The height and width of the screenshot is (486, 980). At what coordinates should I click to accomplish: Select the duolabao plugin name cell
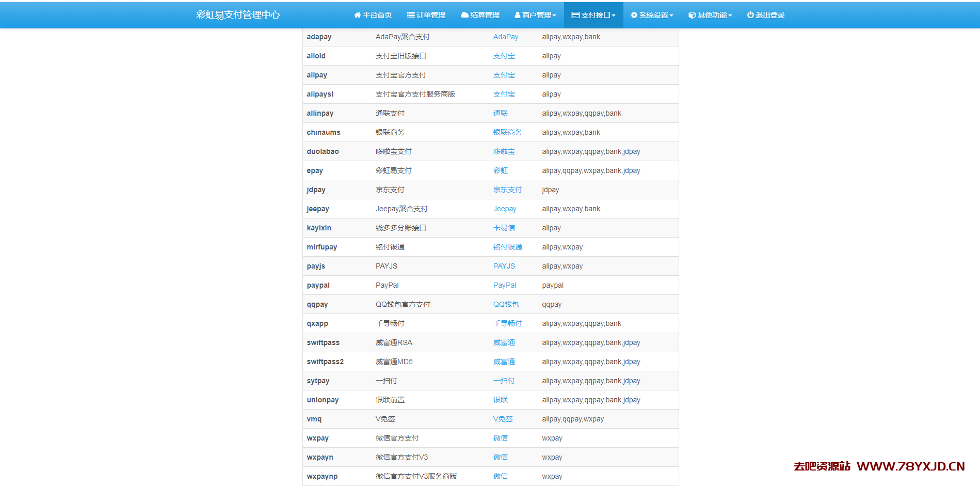(x=323, y=151)
